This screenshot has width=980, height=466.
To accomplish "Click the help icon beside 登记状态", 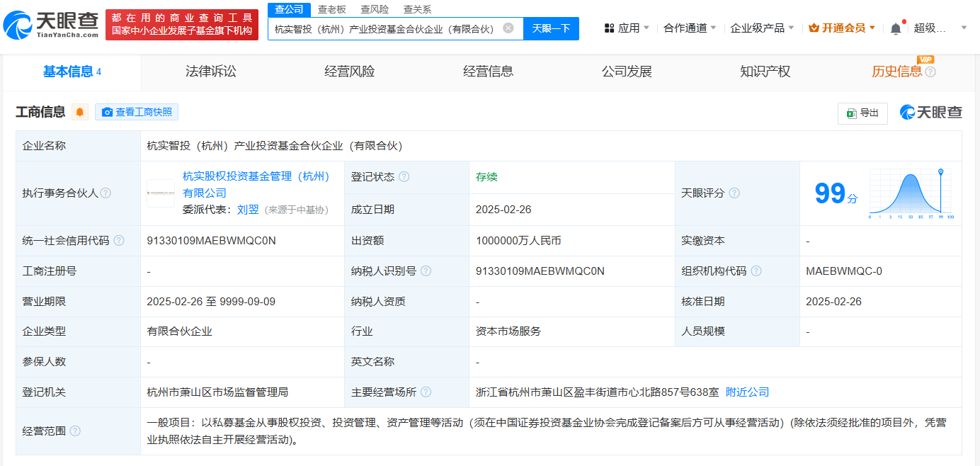I will pos(404,177).
